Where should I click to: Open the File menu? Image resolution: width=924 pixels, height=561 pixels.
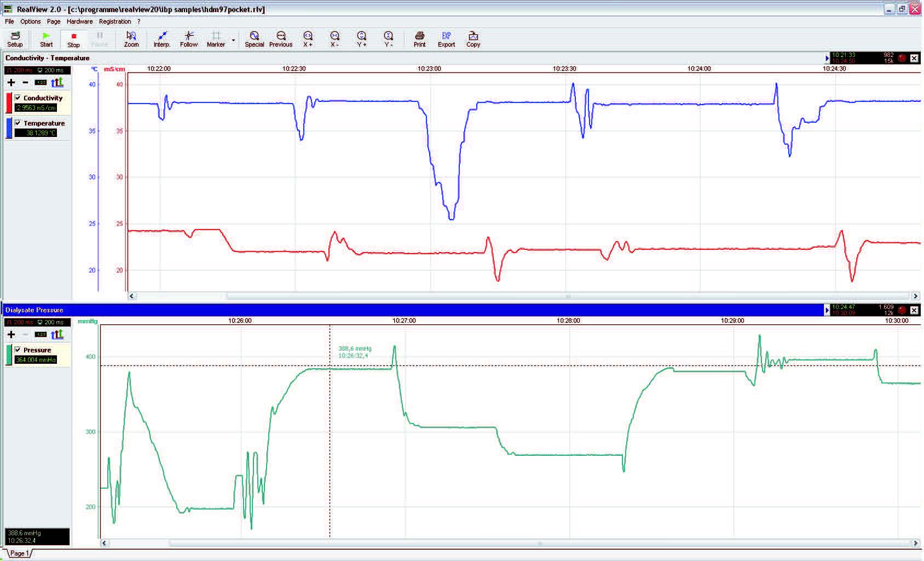[9, 21]
